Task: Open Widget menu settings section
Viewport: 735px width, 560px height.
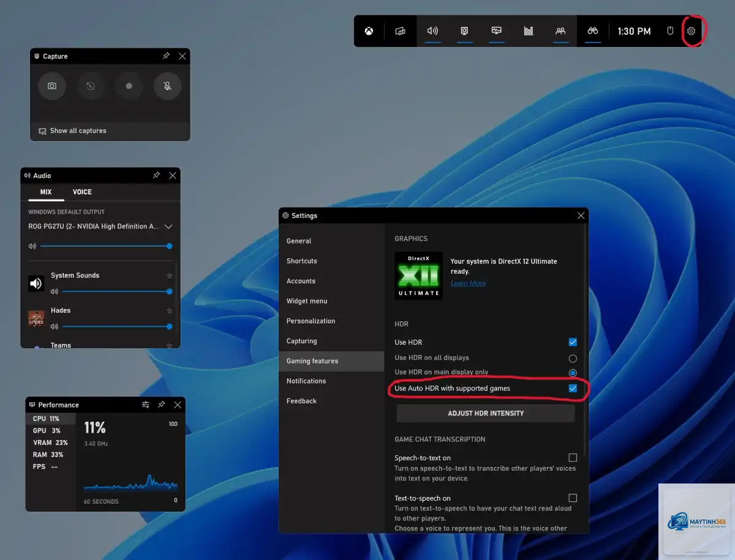Action: pos(331,301)
